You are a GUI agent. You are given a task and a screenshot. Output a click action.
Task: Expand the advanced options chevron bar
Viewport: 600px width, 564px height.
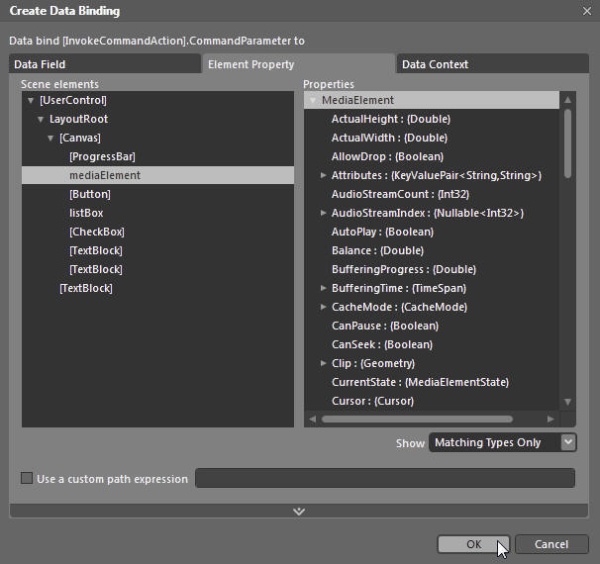click(298, 511)
